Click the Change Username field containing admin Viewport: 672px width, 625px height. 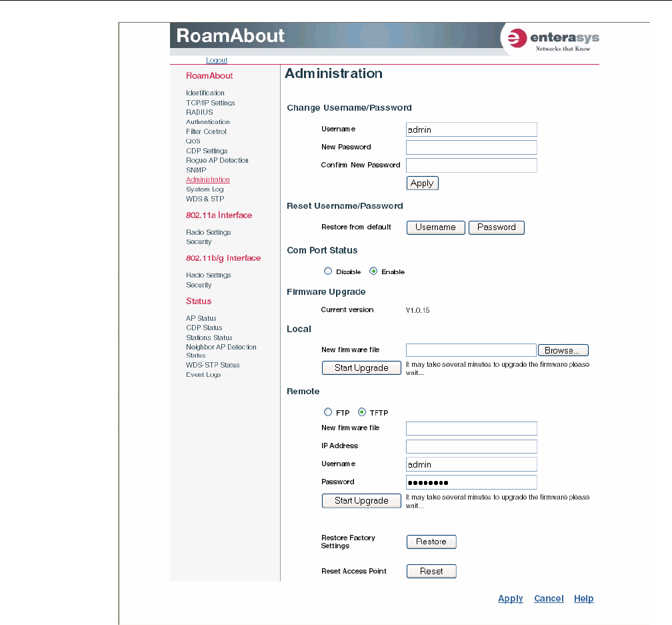point(471,129)
